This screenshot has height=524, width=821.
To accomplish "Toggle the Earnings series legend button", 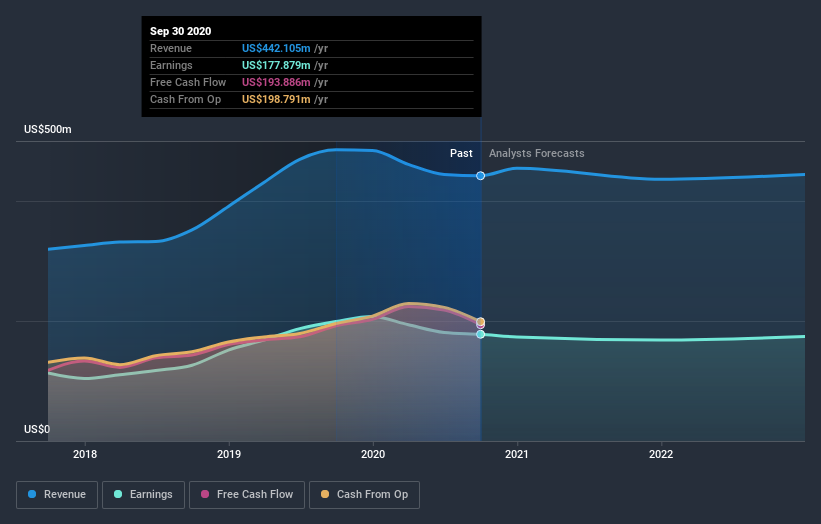I will [x=143, y=495].
